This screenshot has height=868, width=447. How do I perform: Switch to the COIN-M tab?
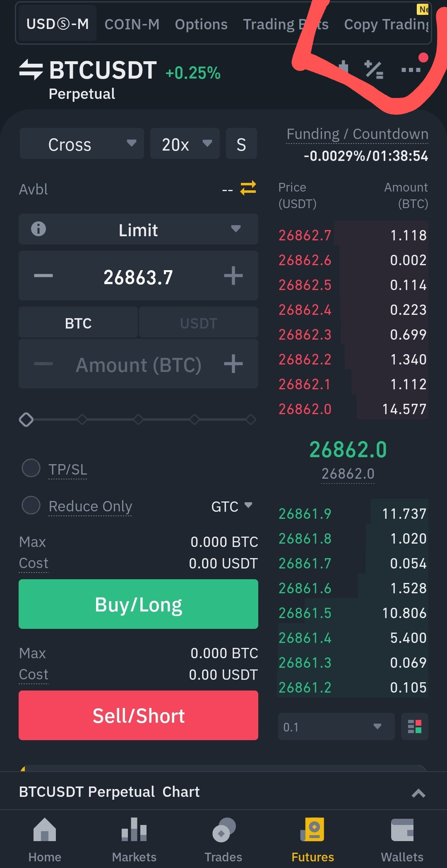pyautogui.click(x=132, y=24)
